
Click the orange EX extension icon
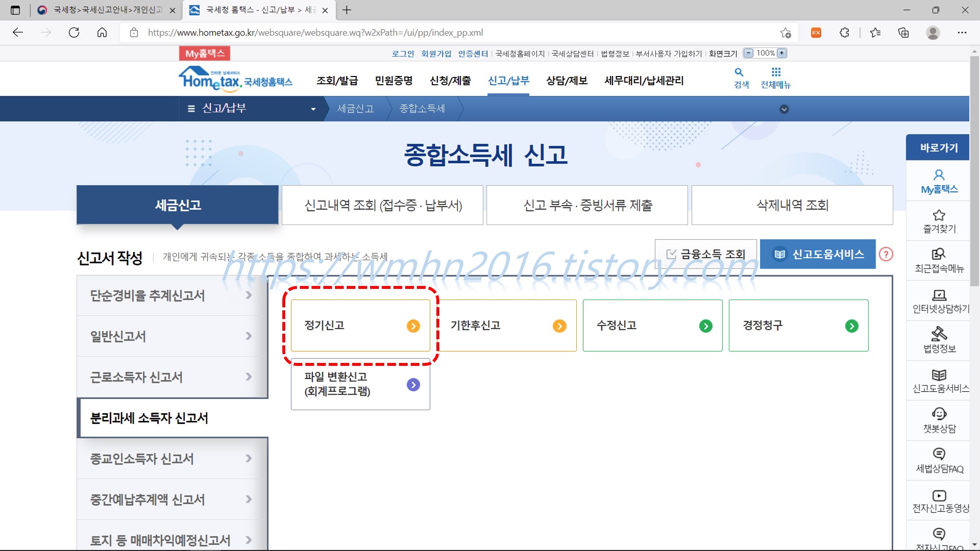tap(816, 33)
